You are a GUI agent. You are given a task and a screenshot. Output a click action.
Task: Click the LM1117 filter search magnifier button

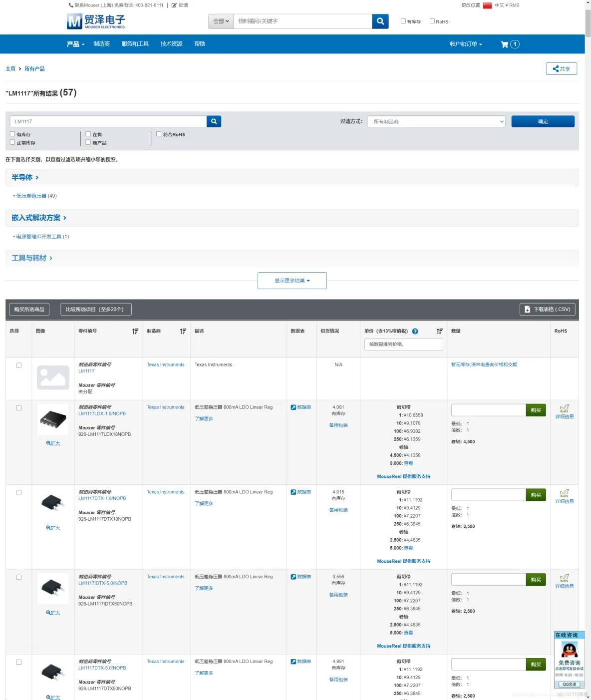click(x=214, y=121)
